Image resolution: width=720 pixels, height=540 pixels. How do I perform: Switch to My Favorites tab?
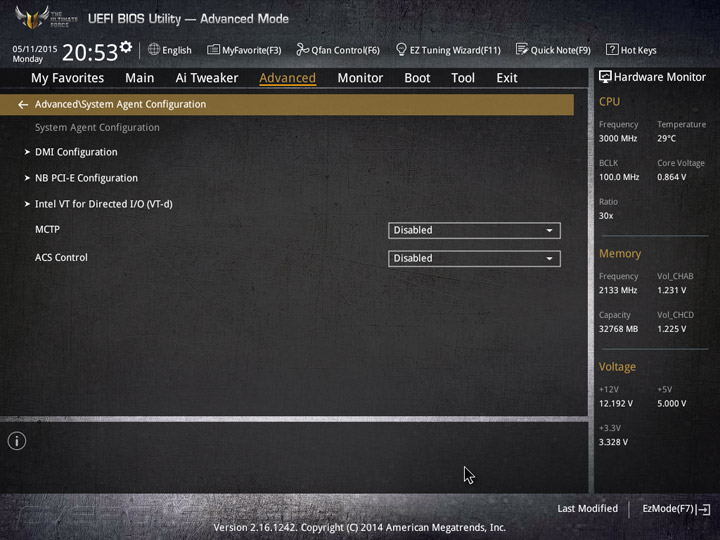[68, 78]
